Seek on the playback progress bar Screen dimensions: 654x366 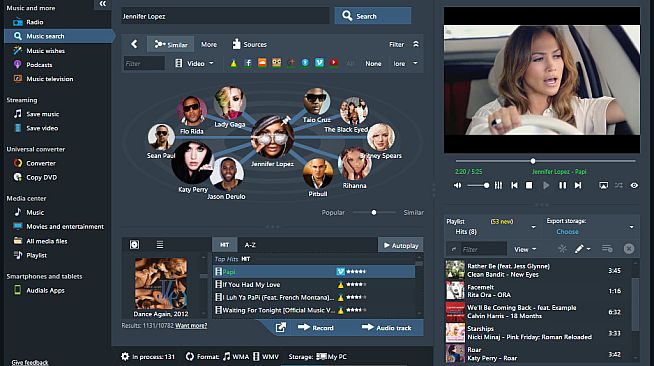tap(546, 160)
